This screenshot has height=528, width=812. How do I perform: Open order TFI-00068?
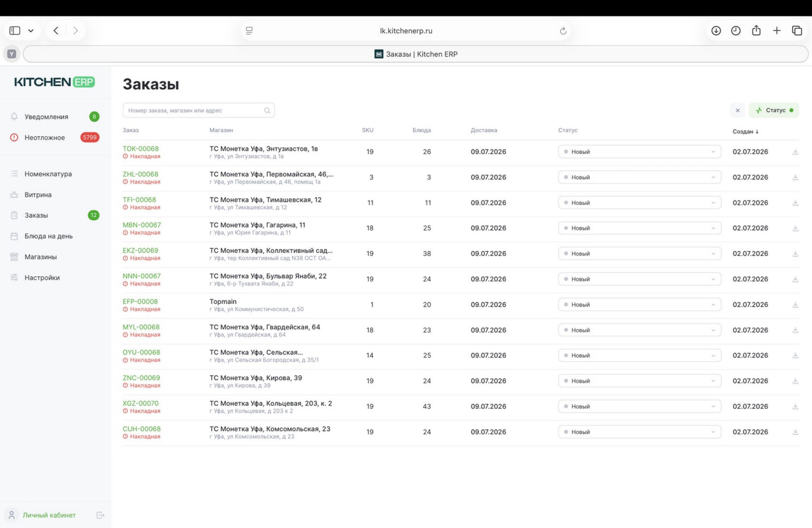tap(139, 200)
